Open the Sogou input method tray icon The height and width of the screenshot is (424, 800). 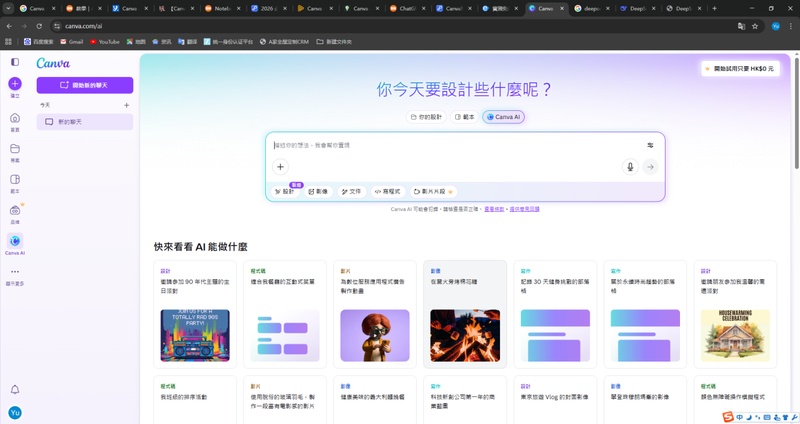point(728,417)
